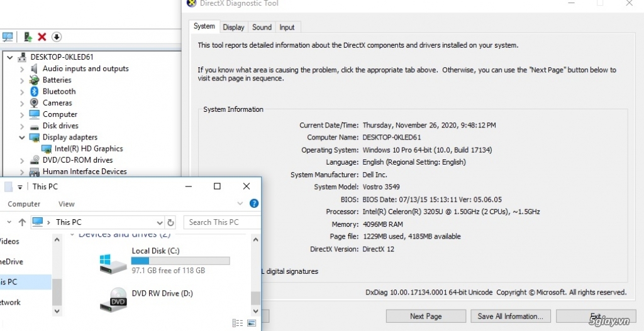Expand the Disk drives node
Image resolution: width=644 pixels, height=331 pixels.
(22, 126)
